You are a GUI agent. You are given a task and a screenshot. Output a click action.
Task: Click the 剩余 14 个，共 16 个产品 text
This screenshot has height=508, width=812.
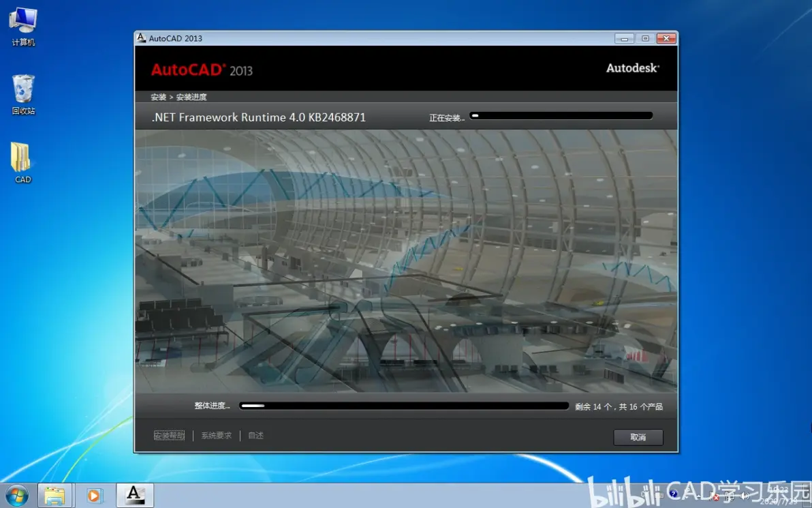(619, 406)
